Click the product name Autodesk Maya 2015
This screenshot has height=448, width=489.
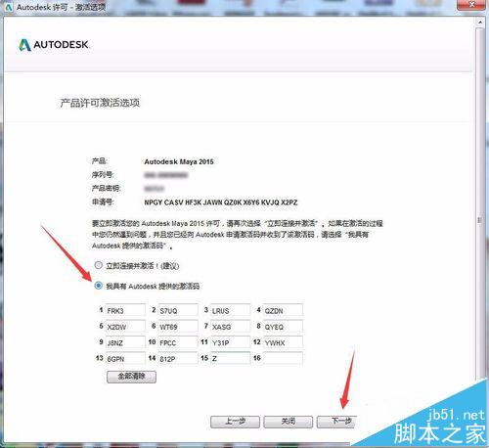(x=179, y=161)
